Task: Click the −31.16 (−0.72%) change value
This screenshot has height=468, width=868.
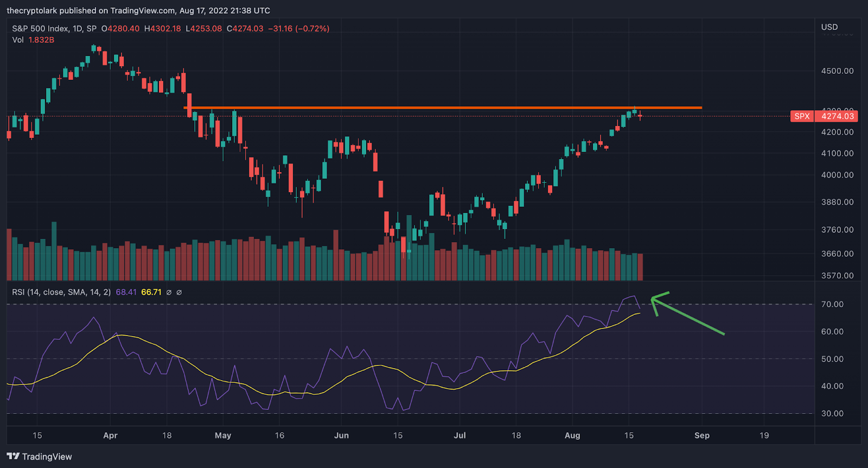Action: tap(299, 28)
